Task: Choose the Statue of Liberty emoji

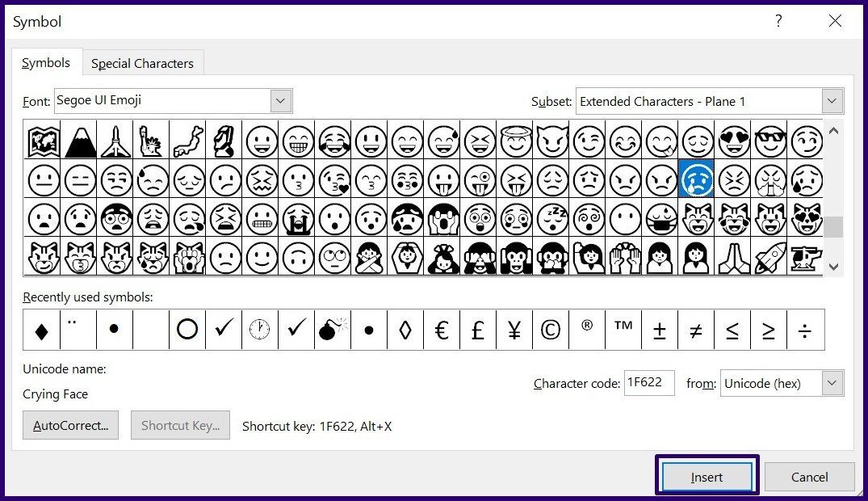Action: click(152, 141)
